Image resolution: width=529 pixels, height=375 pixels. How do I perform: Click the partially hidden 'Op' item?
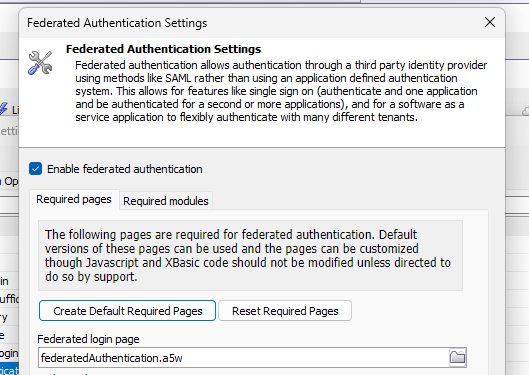click(x=9, y=181)
